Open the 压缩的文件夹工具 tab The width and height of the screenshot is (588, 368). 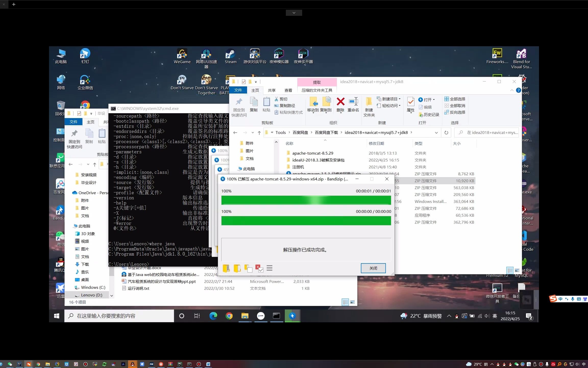[317, 90]
